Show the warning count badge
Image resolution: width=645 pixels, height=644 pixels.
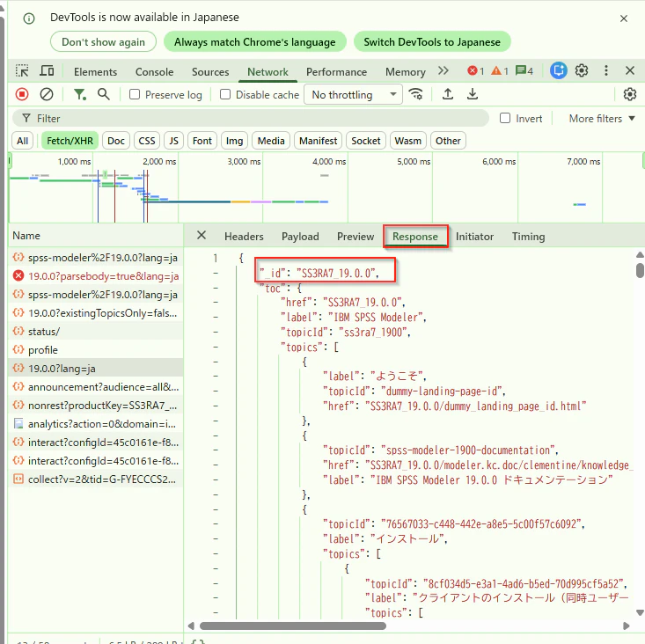pyautogui.click(x=500, y=71)
